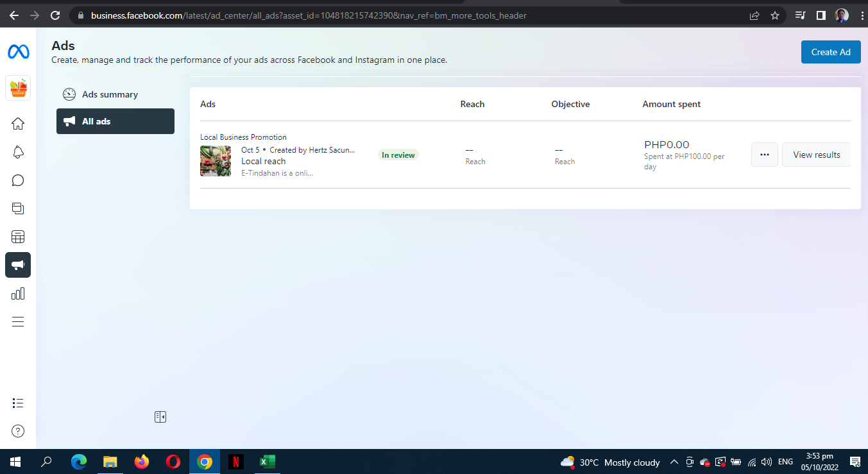
Task: Open the Windows Start menu
Action: click(x=15, y=461)
